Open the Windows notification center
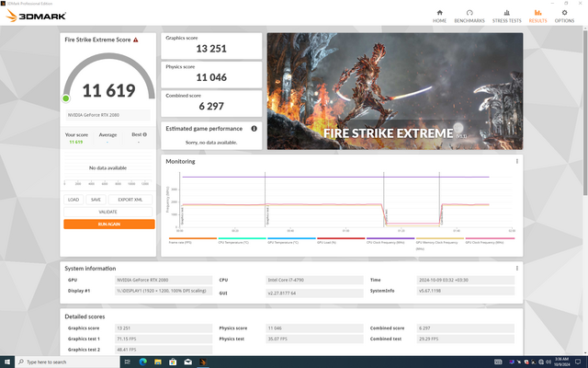Image resolution: width=588 pixels, height=368 pixels. point(580,361)
